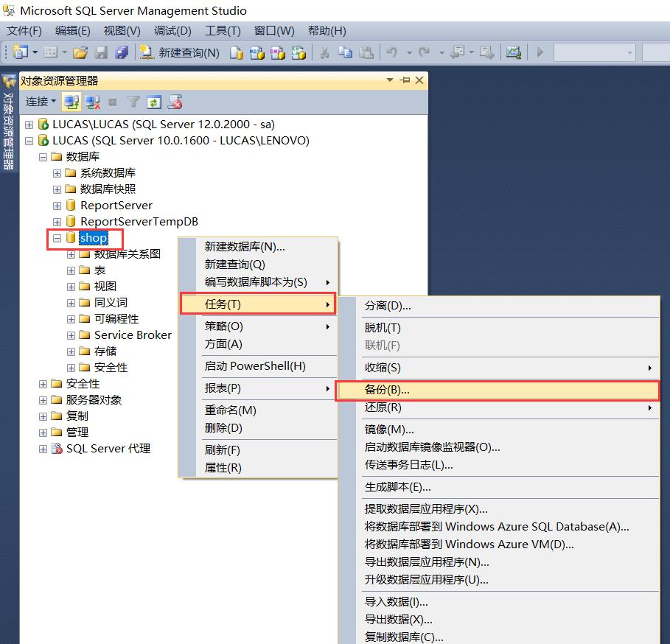Click 新建查询(N) in the toolbar
Image resolution: width=670 pixels, height=644 pixels.
pos(180,52)
